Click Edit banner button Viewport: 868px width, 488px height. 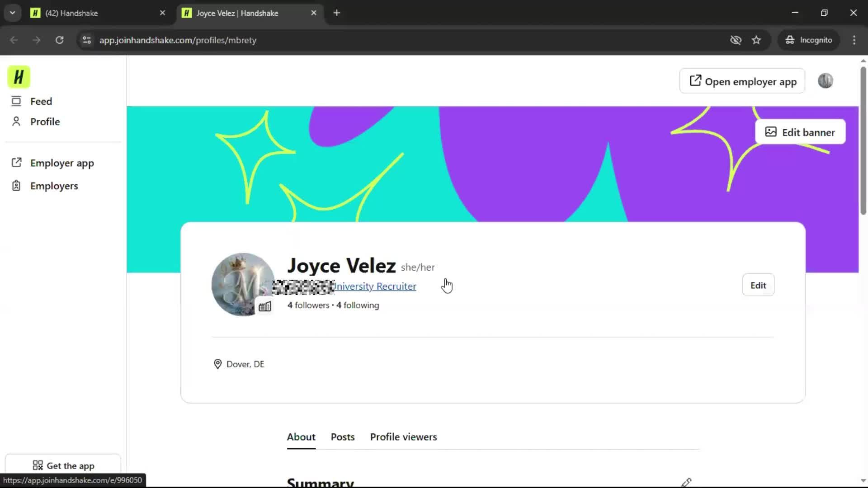(800, 132)
